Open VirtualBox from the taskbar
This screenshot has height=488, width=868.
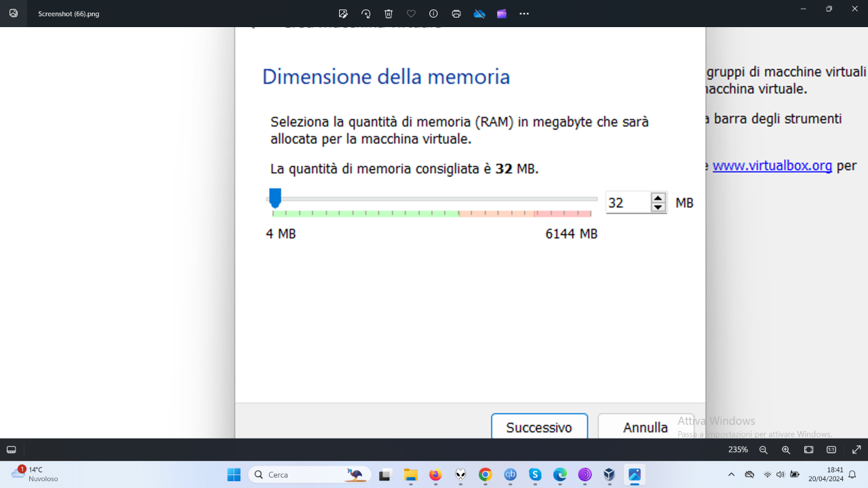click(x=610, y=474)
